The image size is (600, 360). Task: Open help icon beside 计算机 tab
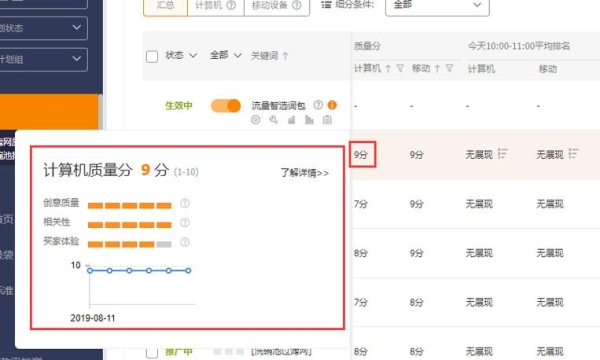pos(231,5)
